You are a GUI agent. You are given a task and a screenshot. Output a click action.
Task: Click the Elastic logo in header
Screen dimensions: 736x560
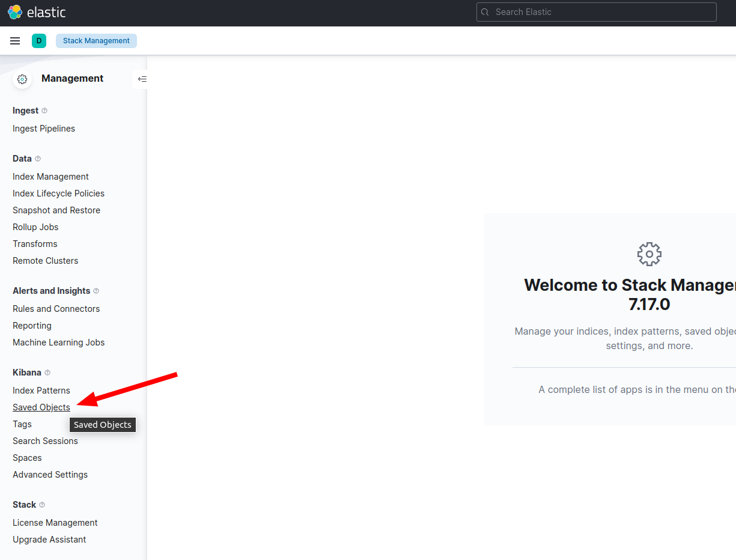[x=37, y=12]
